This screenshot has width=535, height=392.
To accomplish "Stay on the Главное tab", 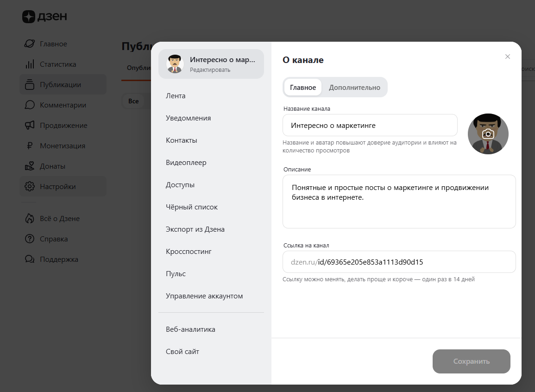I will tap(302, 87).
